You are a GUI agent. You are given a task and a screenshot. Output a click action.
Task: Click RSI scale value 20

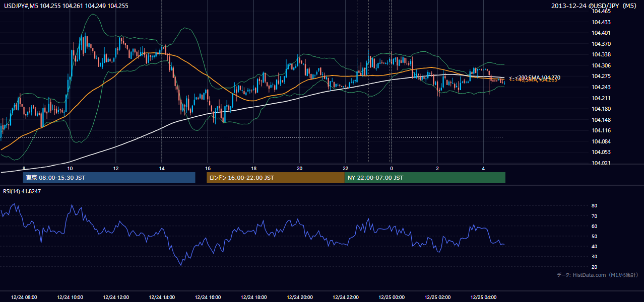tap(595, 267)
